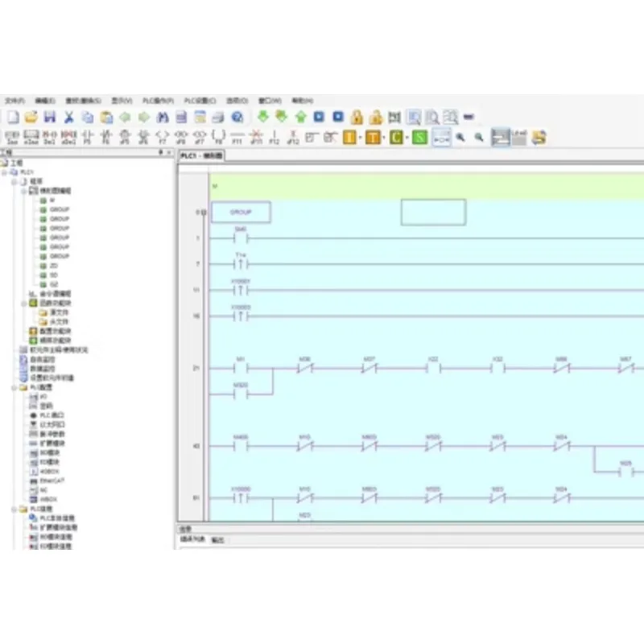Open the PLC操作(P) menu
The image size is (644, 644).
click(x=158, y=101)
